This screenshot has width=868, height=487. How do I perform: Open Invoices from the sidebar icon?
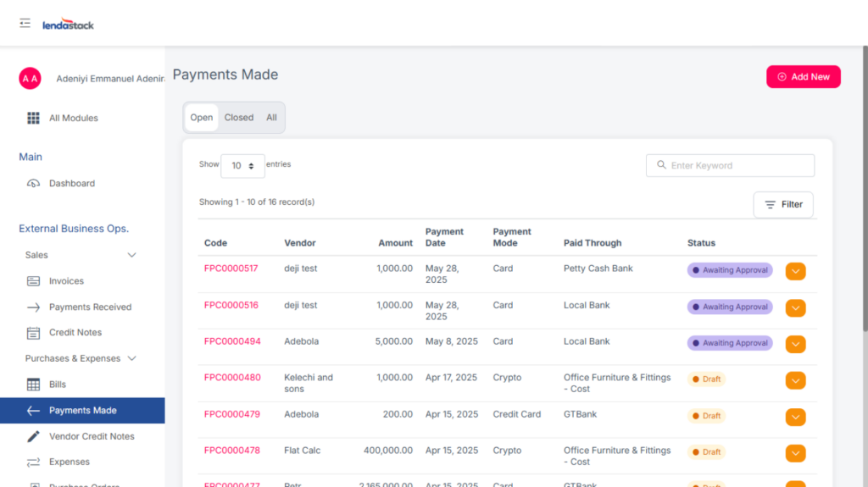point(33,281)
